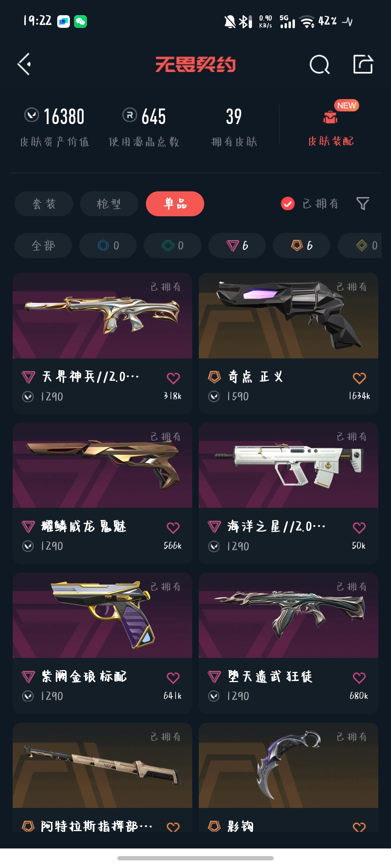
Task: Select the 单品 tab
Action: click(175, 204)
